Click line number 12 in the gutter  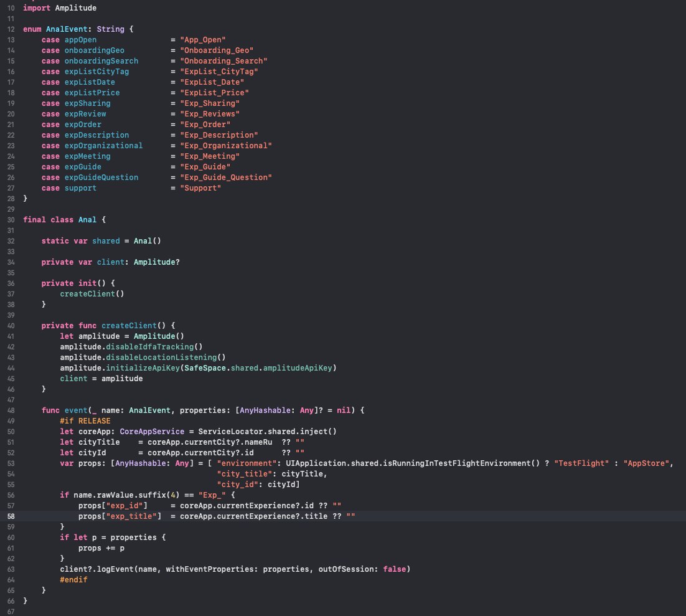[11, 29]
